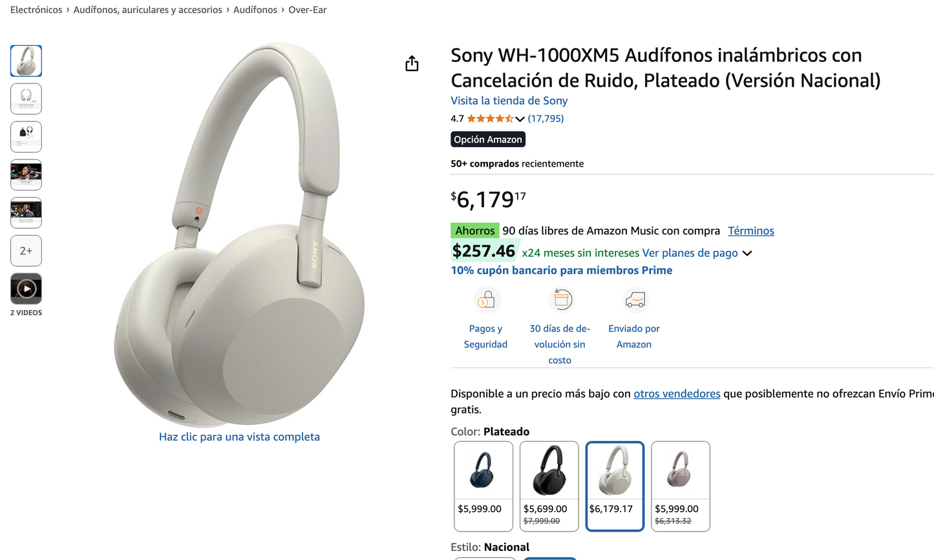Click the Enviado por Amazon truck icon
This screenshot has height=560, width=934.
point(635,300)
